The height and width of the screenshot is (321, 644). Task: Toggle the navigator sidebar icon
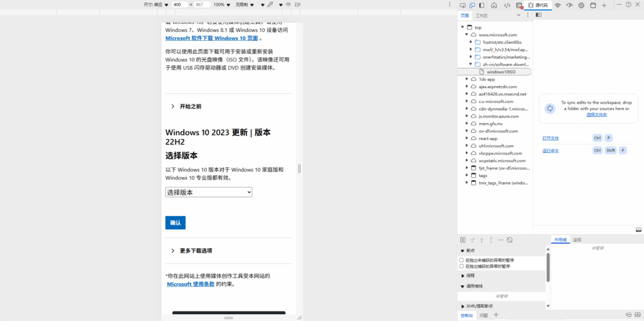click(x=538, y=15)
